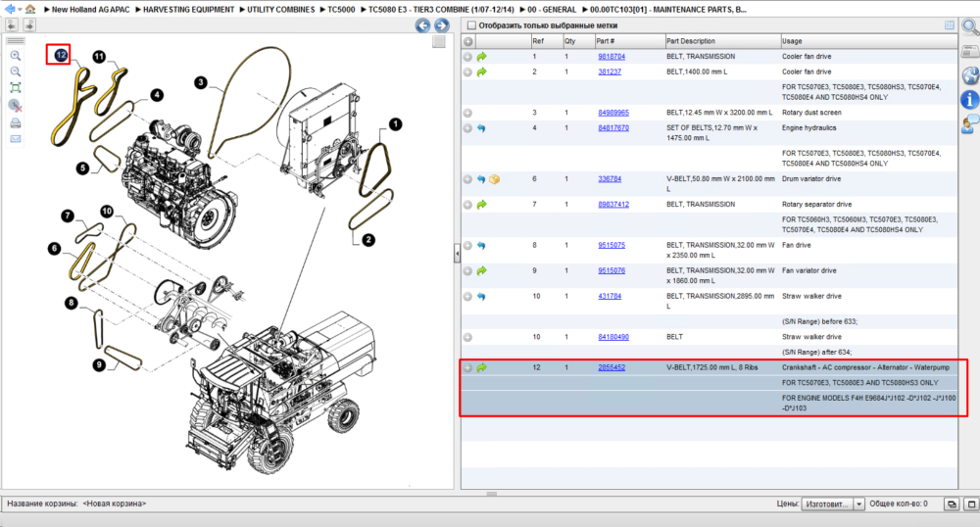The height and width of the screenshot is (527, 980).
Task: Click 'Общее кол-во: 0' in the status bar
Action: click(899, 503)
